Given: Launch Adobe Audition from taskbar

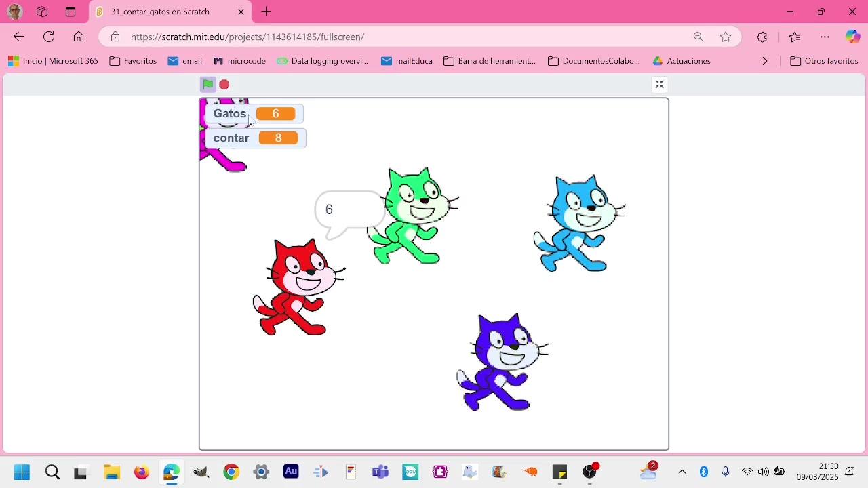Looking at the screenshot, I should coord(291,472).
